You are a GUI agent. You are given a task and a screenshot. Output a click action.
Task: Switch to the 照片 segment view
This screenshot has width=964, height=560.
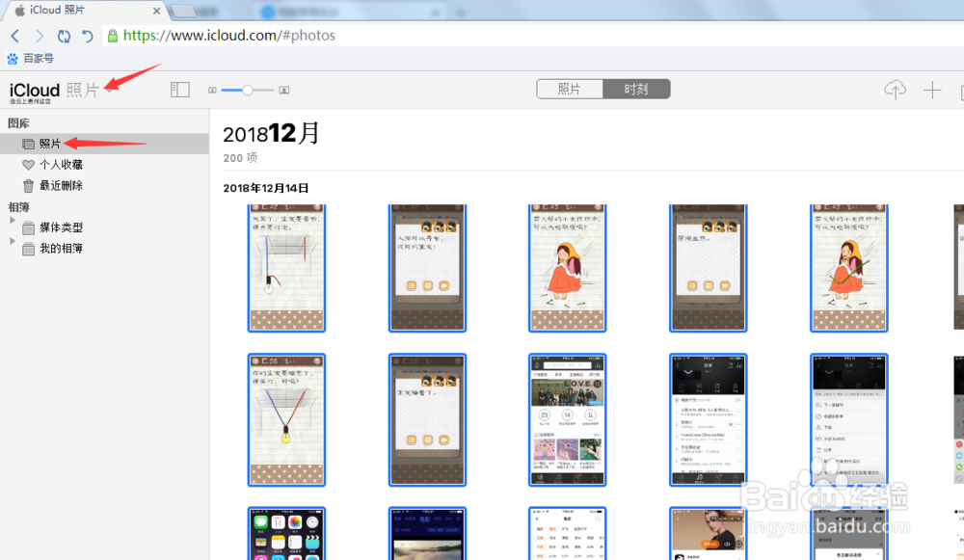click(570, 89)
